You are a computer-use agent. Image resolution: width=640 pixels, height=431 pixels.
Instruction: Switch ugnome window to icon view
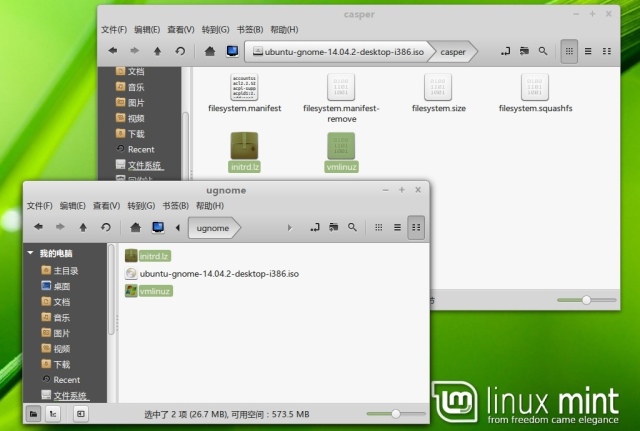[x=379, y=227]
